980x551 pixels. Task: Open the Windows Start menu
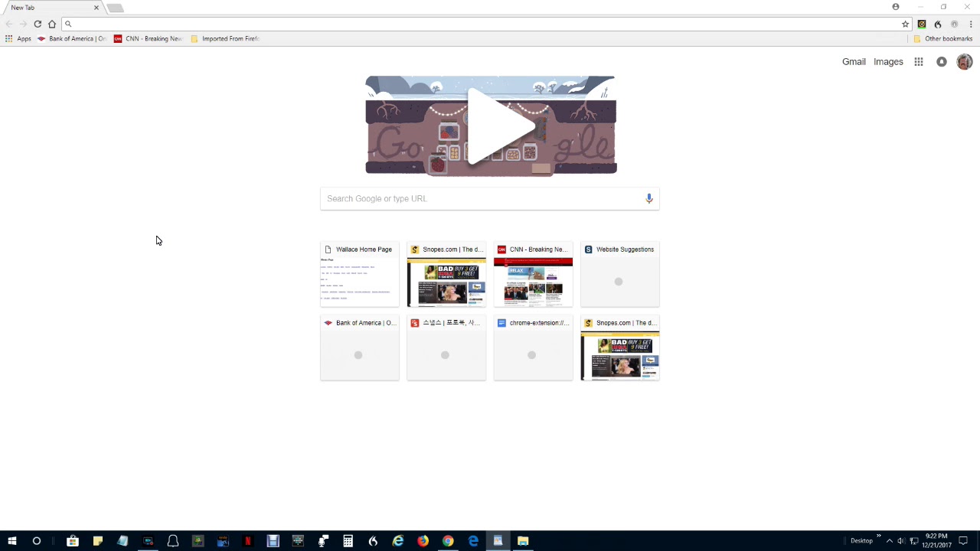(x=11, y=541)
